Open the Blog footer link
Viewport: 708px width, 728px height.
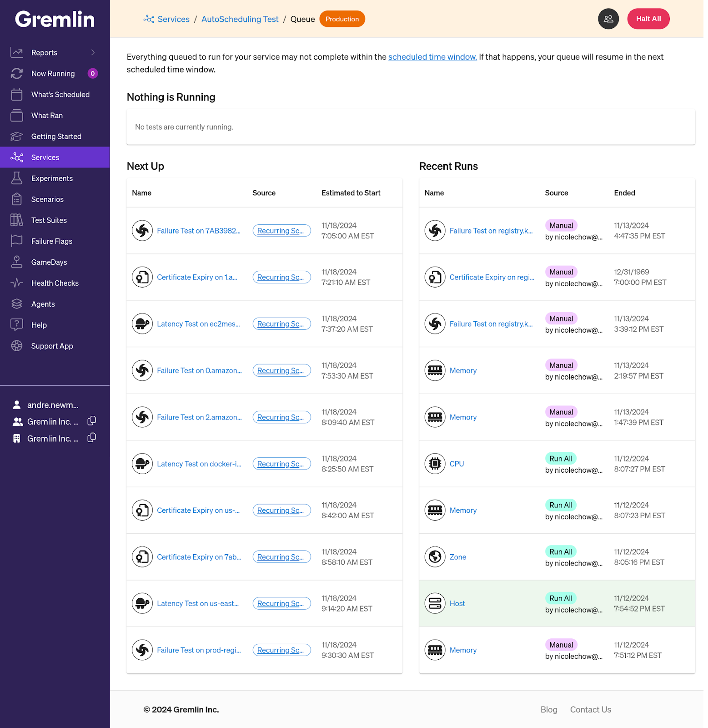pos(549,710)
